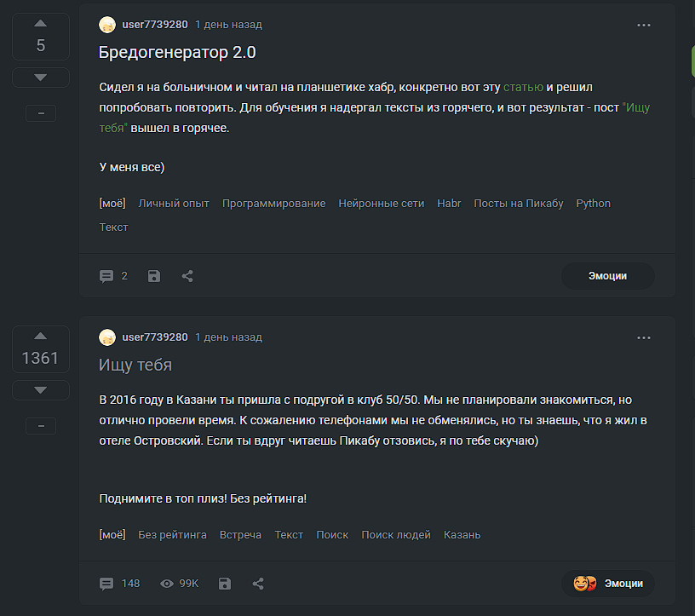Open the 148 comments on Ищу тебя
Viewport: 695px width, 616px height.
119,584
